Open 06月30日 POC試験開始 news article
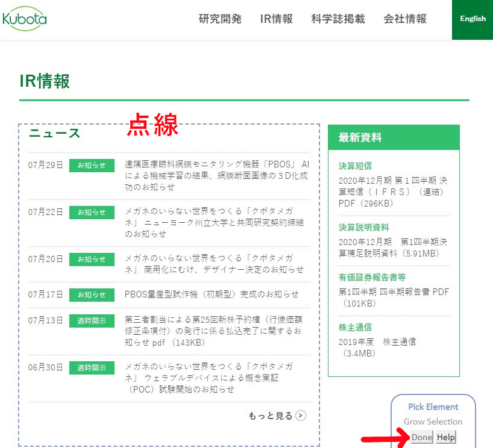This screenshot has width=493, height=448. point(209,378)
